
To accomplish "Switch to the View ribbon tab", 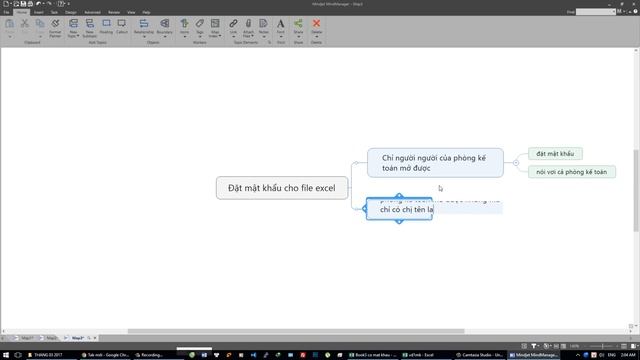I will point(131,12).
